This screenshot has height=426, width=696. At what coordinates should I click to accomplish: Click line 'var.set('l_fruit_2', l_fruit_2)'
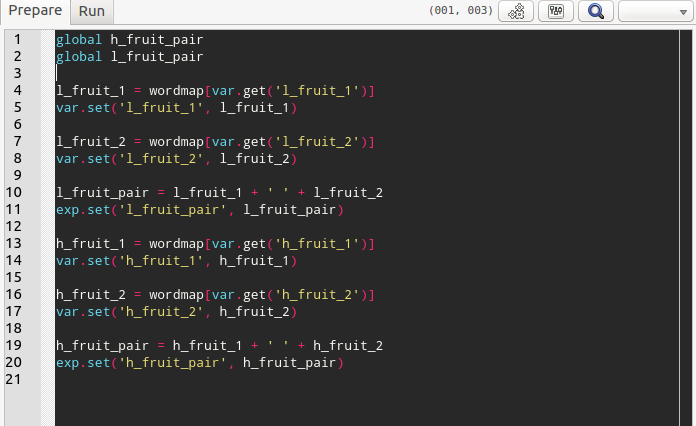[176, 159]
